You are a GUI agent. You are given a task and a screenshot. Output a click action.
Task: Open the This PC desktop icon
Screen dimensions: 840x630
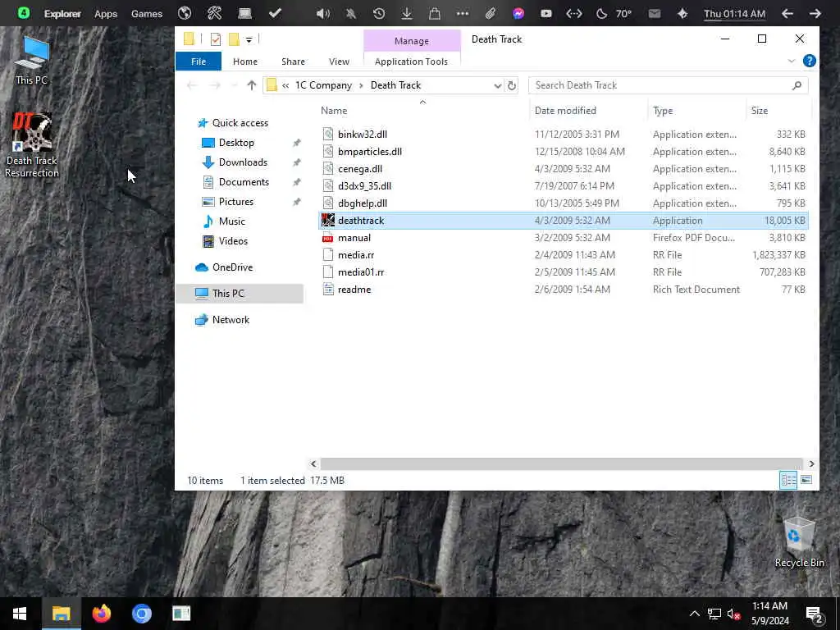tap(32, 60)
